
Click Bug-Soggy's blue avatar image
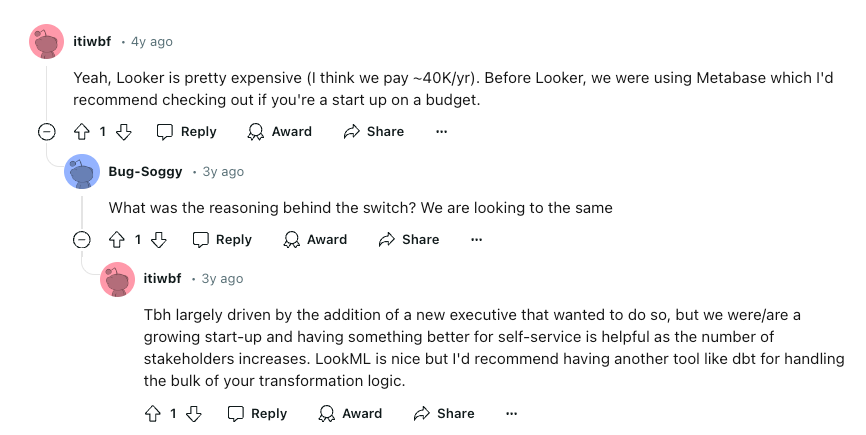pos(82,172)
